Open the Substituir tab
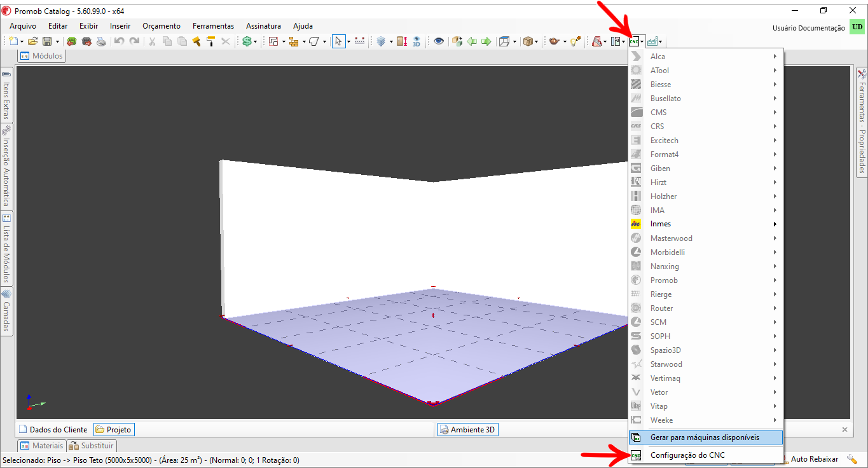The width and height of the screenshot is (868, 468). point(92,446)
